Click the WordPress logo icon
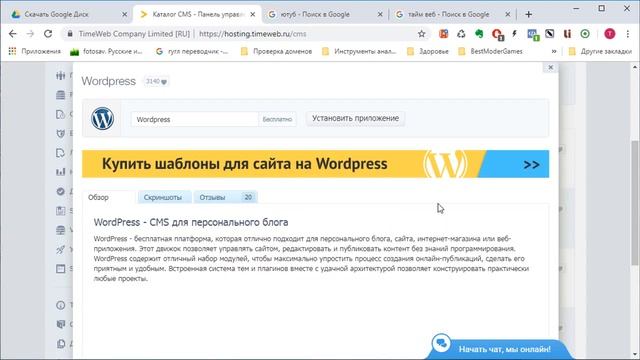 click(x=102, y=118)
